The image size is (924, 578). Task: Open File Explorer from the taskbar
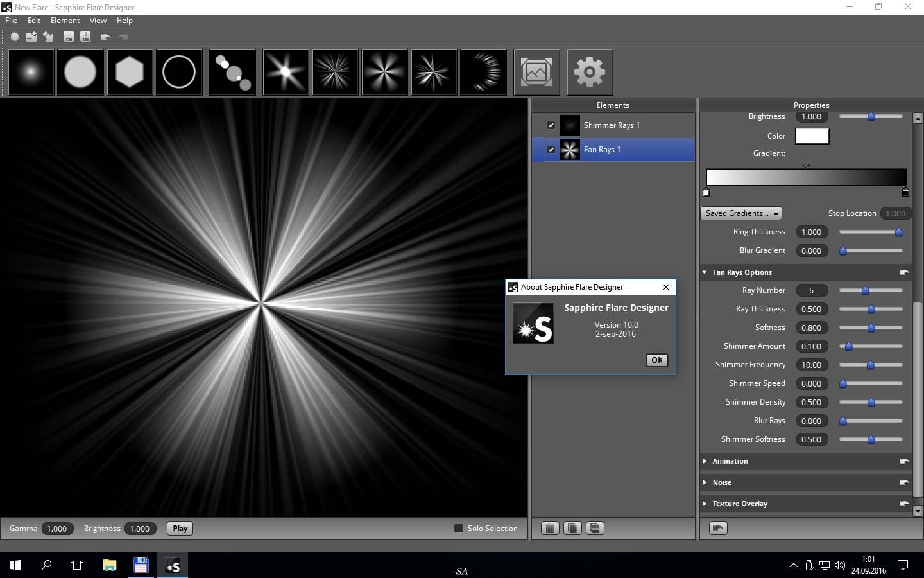click(x=109, y=565)
